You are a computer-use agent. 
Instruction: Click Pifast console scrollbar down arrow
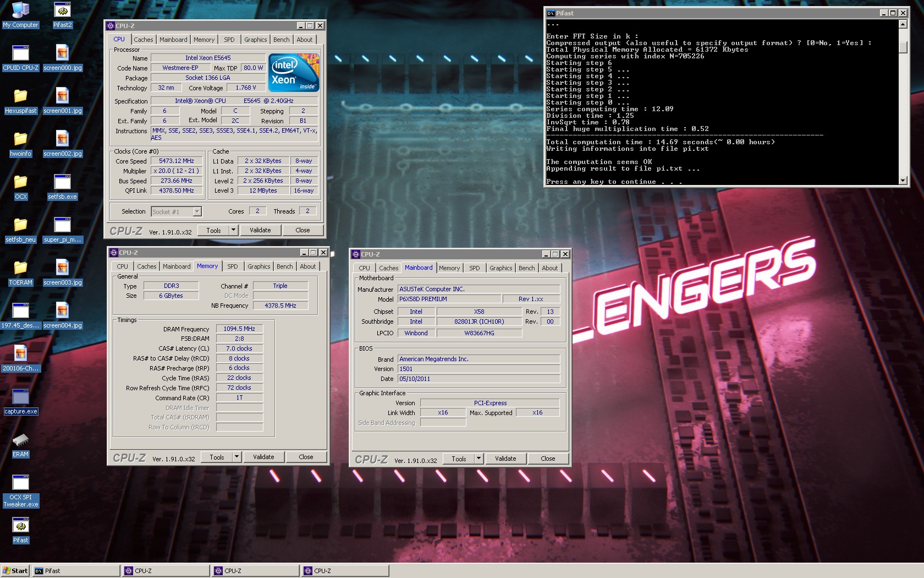point(903,181)
